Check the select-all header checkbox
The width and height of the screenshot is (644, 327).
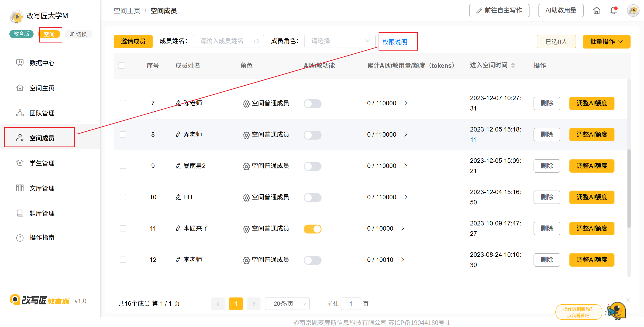click(121, 66)
